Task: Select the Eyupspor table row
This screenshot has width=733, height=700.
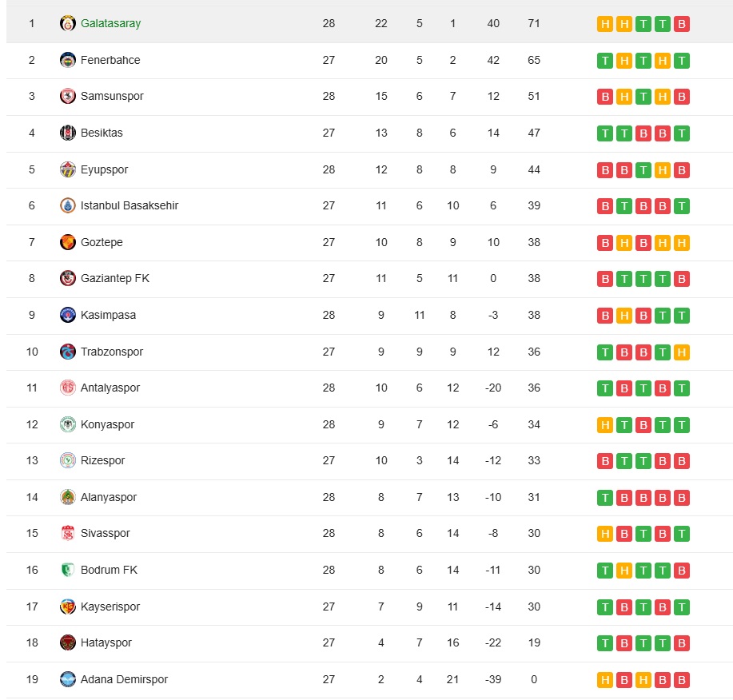Action: tap(369, 169)
